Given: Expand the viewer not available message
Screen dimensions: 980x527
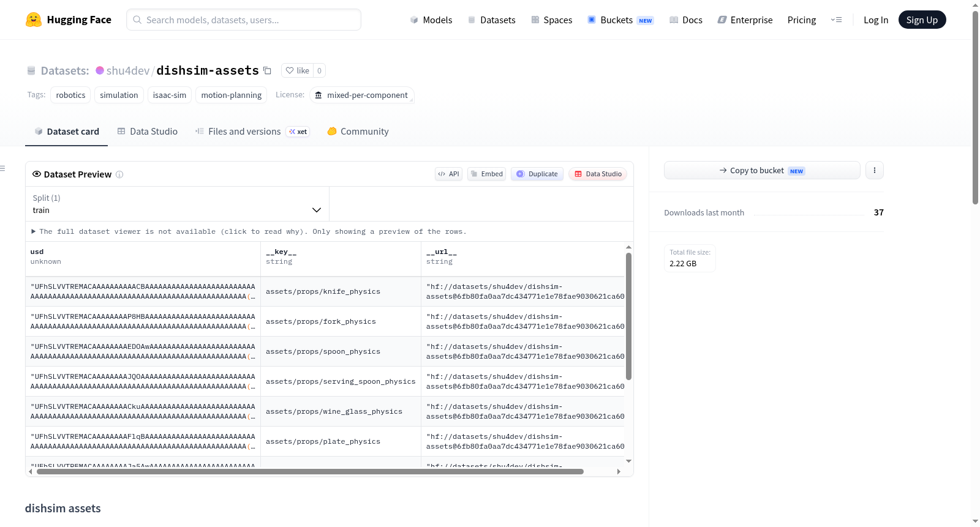Looking at the screenshot, I should click(249, 231).
